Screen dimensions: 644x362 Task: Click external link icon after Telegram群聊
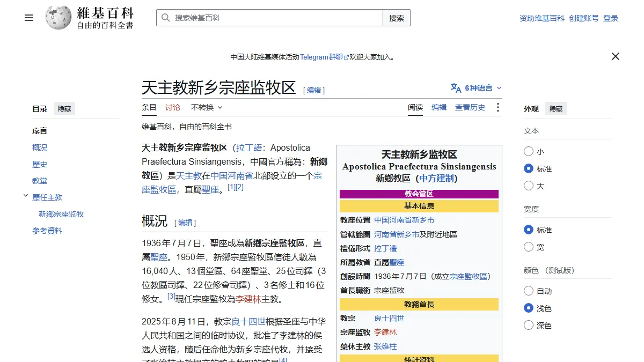click(346, 57)
